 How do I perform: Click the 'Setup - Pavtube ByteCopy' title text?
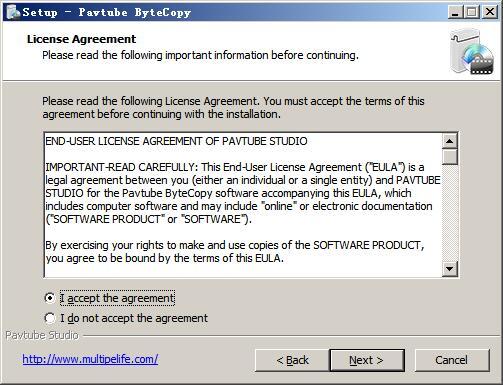[107, 12]
